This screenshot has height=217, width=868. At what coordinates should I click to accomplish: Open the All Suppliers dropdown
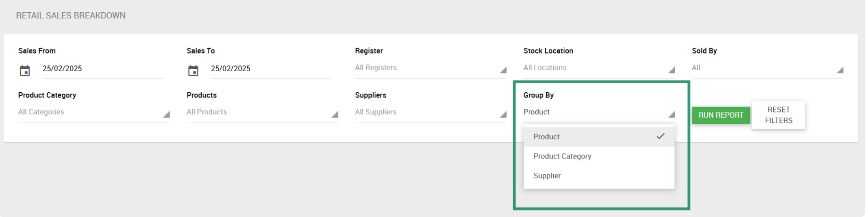[x=431, y=112]
